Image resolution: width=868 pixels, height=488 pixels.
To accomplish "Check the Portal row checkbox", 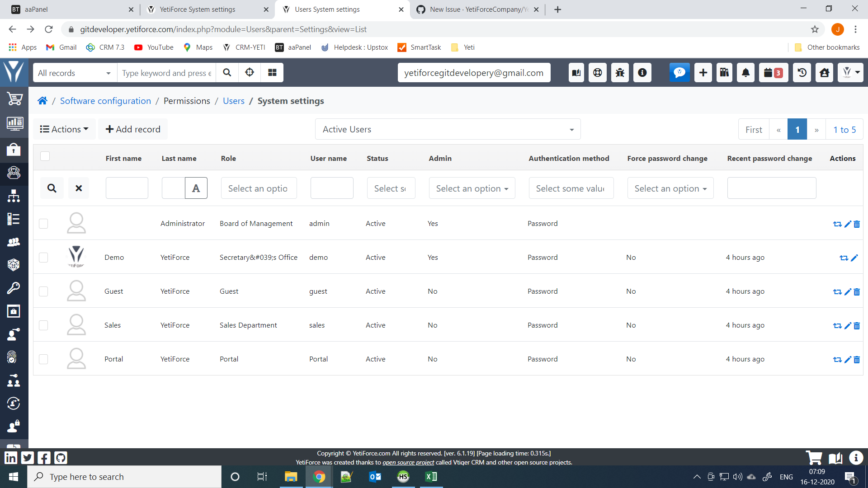I will tap(43, 359).
